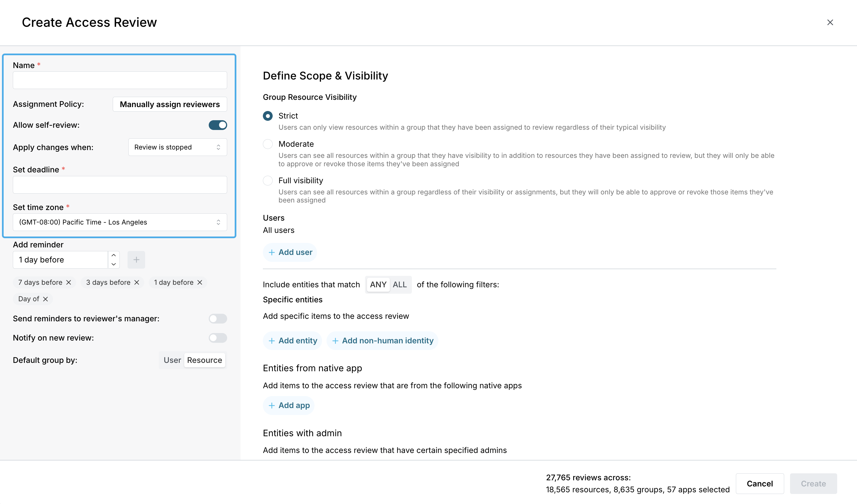This screenshot has height=504, width=857.
Task: Set Default group by to User
Action: pos(172,360)
